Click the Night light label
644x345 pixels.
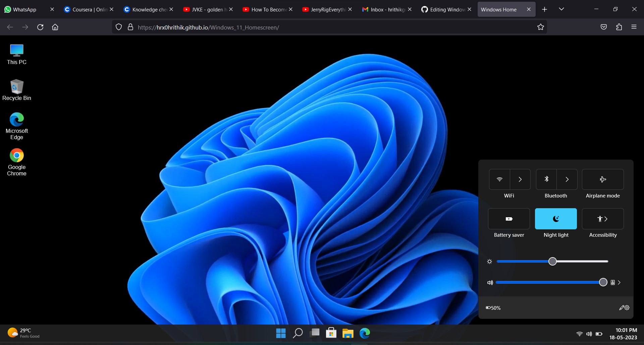click(x=556, y=235)
